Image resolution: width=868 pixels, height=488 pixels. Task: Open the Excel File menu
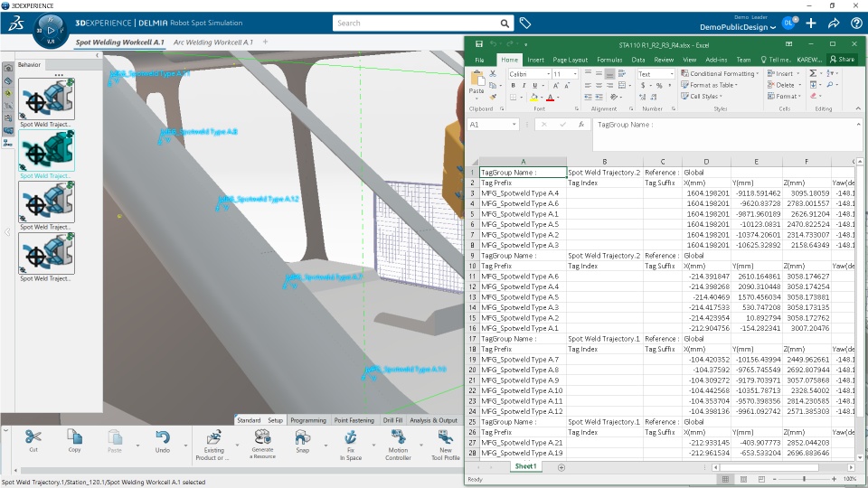[479, 60]
